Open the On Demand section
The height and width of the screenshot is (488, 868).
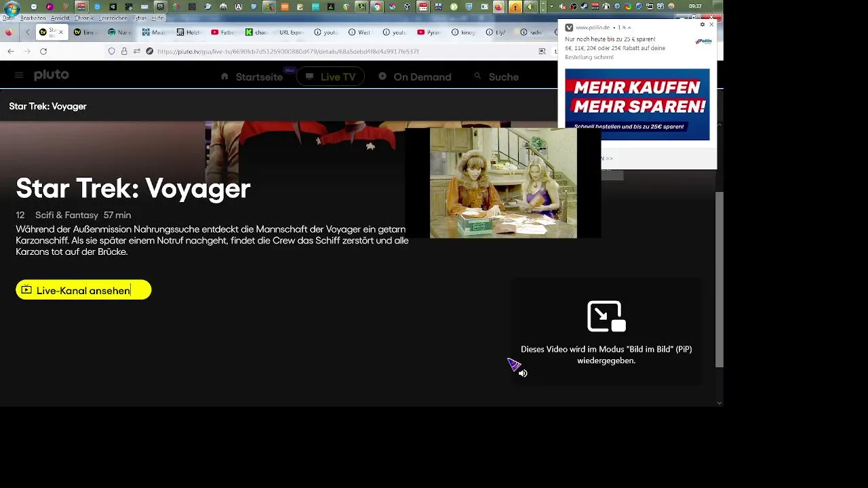(x=414, y=77)
